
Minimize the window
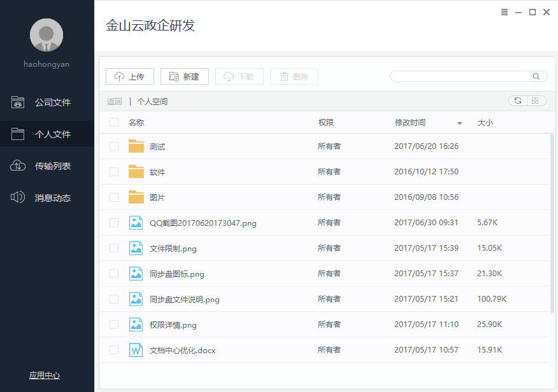click(519, 13)
